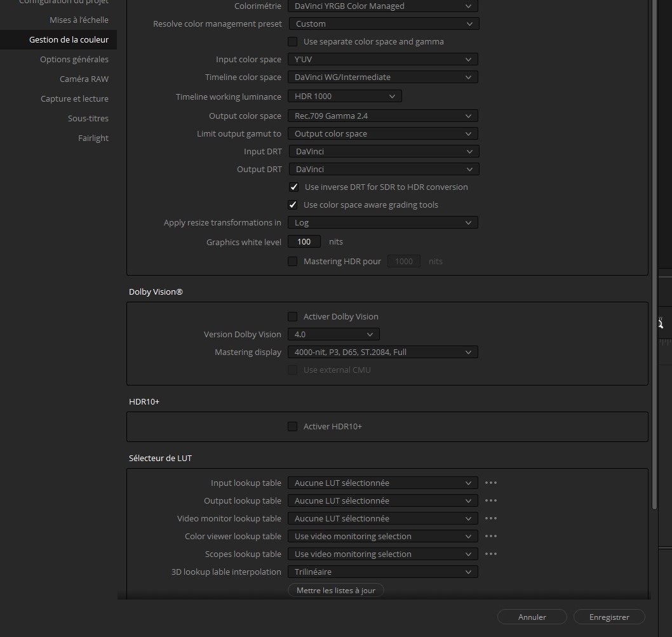Open the Timeline color space dropdown

tap(382, 77)
